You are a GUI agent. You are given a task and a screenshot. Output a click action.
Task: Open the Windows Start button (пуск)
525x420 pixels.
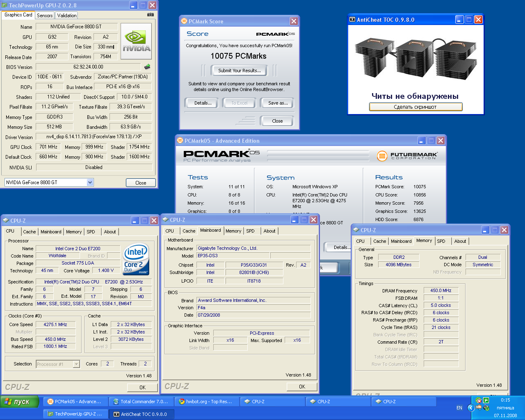point(20,402)
